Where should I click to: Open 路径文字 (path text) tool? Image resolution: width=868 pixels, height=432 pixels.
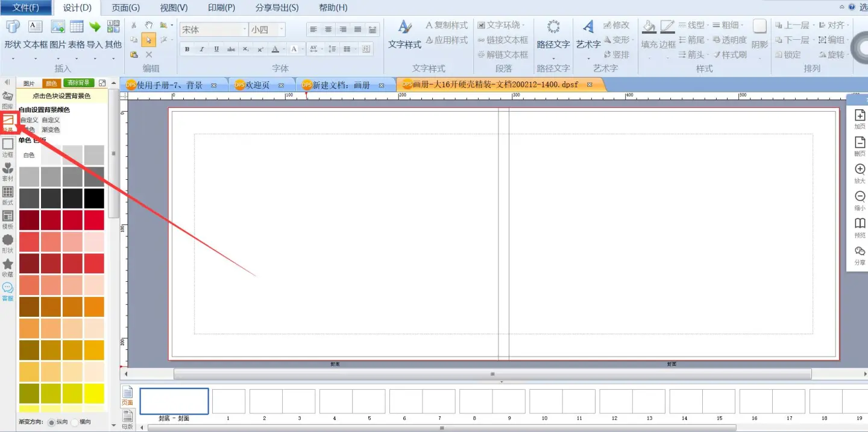[x=553, y=27]
